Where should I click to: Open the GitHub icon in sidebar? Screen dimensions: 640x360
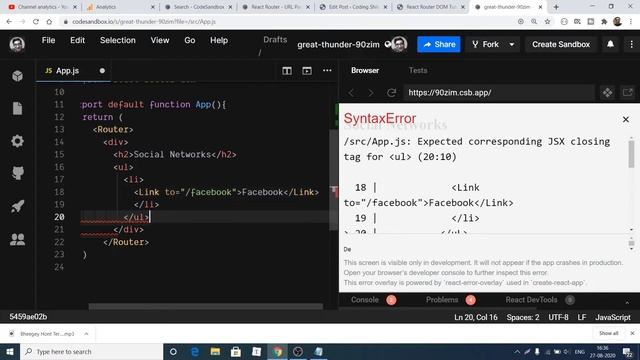pyautogui.click(x=17, y=173)
